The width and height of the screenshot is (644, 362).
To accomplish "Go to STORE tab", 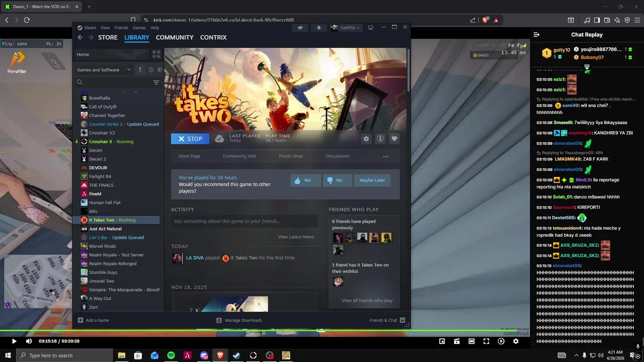I will [108, 38].
